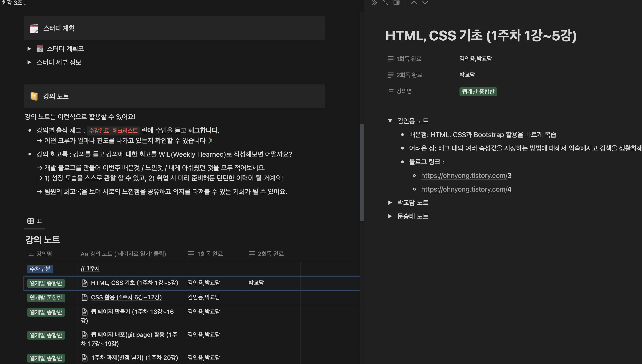Click the green 웹개발 종합반 tag in side panel
The width and height of the screenshot is (642, 364).
click(478, 91)
